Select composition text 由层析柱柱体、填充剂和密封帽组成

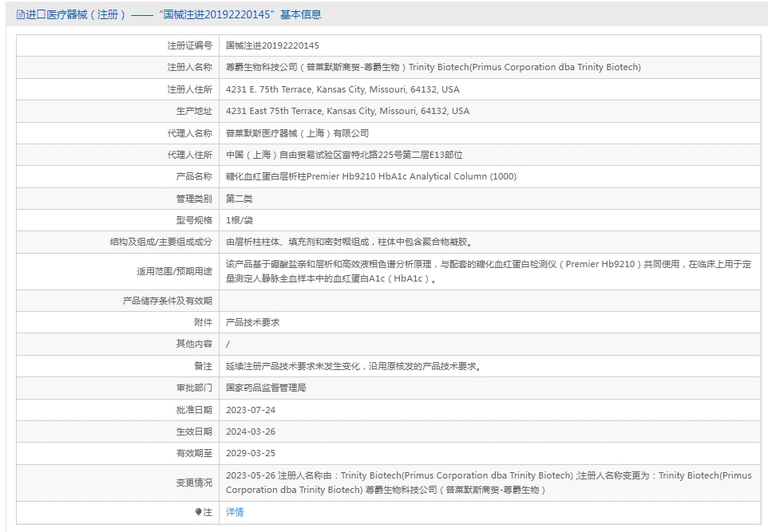349,242
